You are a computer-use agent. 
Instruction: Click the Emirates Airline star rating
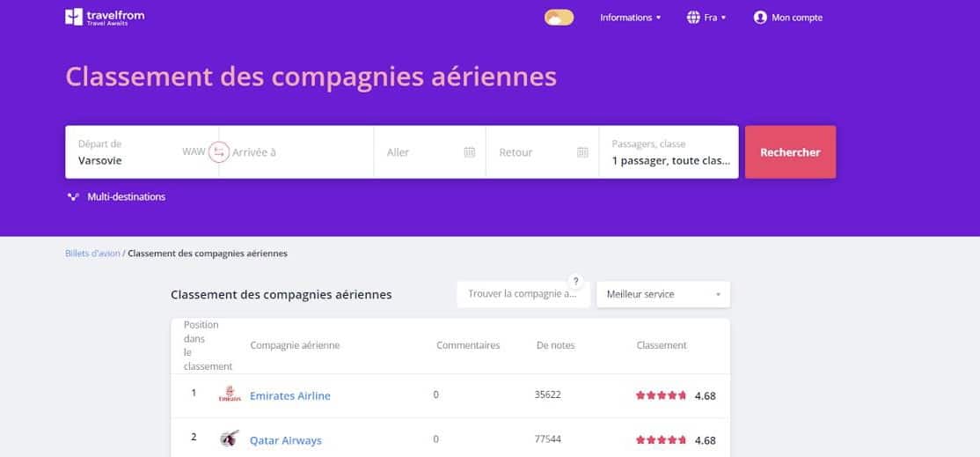point(662,395)
